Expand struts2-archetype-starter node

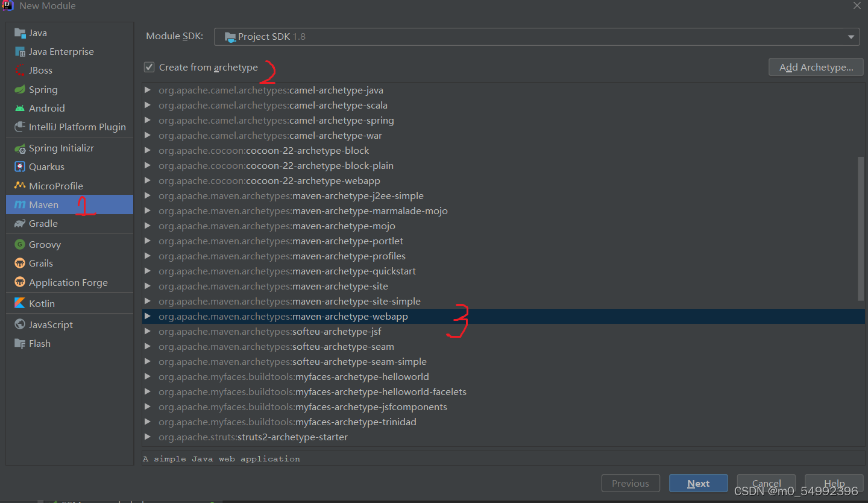[x=148, y=437]
